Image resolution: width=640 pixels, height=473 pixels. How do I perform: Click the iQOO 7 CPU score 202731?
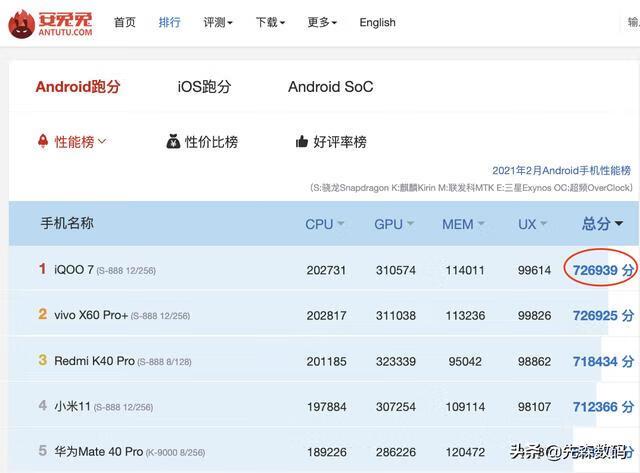(x=326, y=270)
